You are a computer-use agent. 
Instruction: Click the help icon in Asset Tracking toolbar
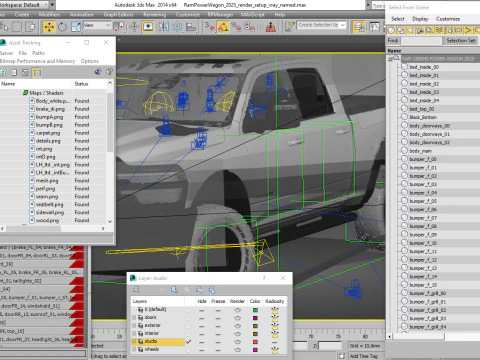click(x=110, y=72)
